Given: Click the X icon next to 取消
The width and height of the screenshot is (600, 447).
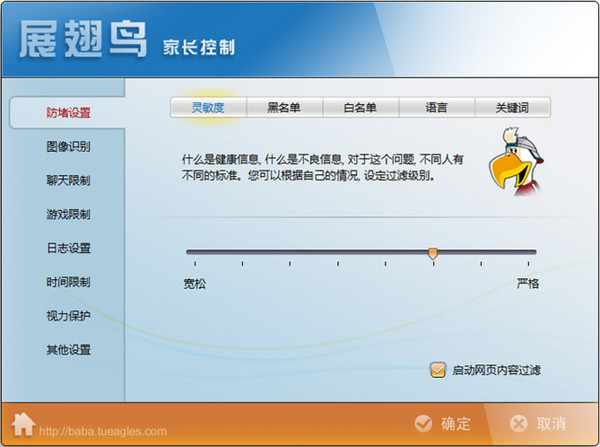Looking at the screenshot, I should (x=518, y=424).
